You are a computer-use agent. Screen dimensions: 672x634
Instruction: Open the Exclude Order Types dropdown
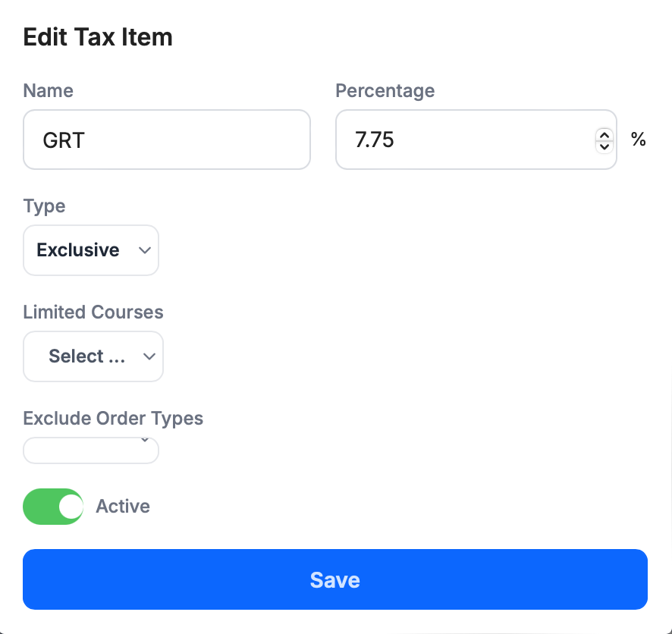(91, 450)
